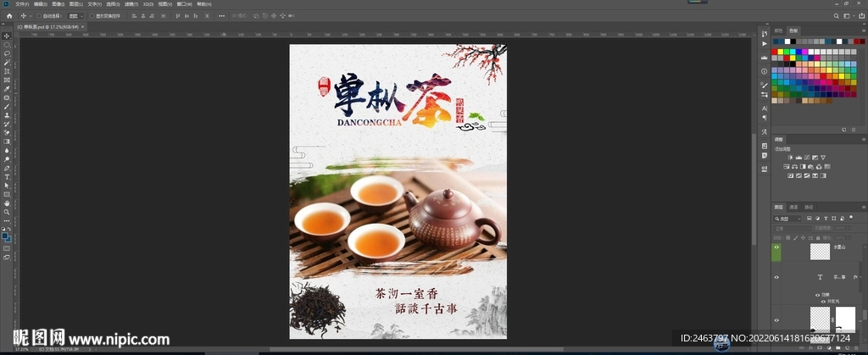868x355 pixels.
Task: Toggle visibility of the text layer
Action: 776,277
